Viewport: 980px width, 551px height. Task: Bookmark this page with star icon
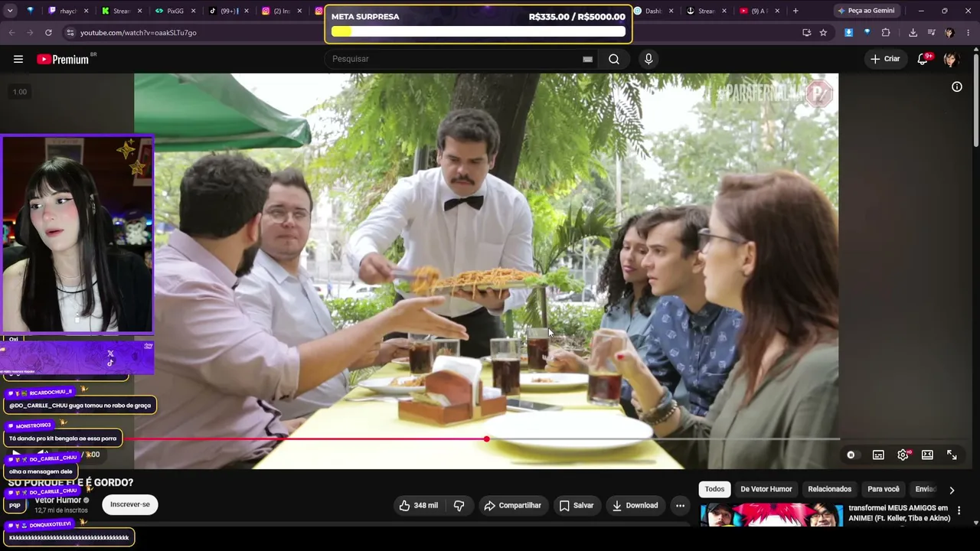point(823,33)
